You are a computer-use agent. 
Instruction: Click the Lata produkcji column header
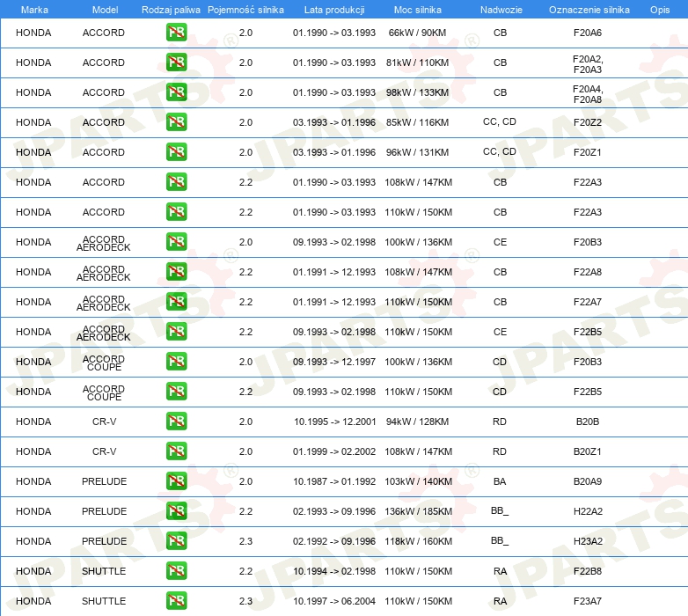(x=334, y=10)
